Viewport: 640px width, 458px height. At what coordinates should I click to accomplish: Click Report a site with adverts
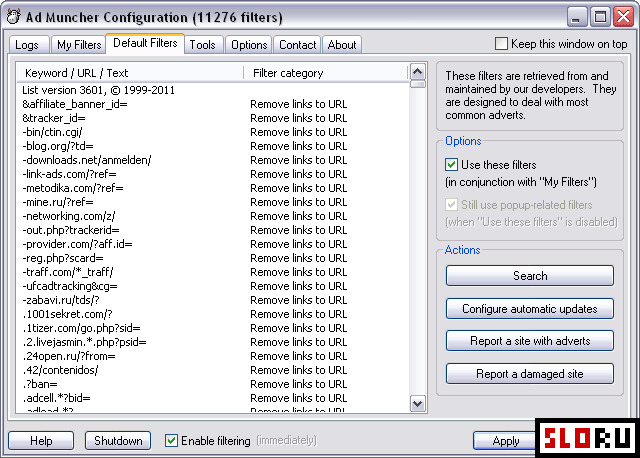(x=530, y=341)
